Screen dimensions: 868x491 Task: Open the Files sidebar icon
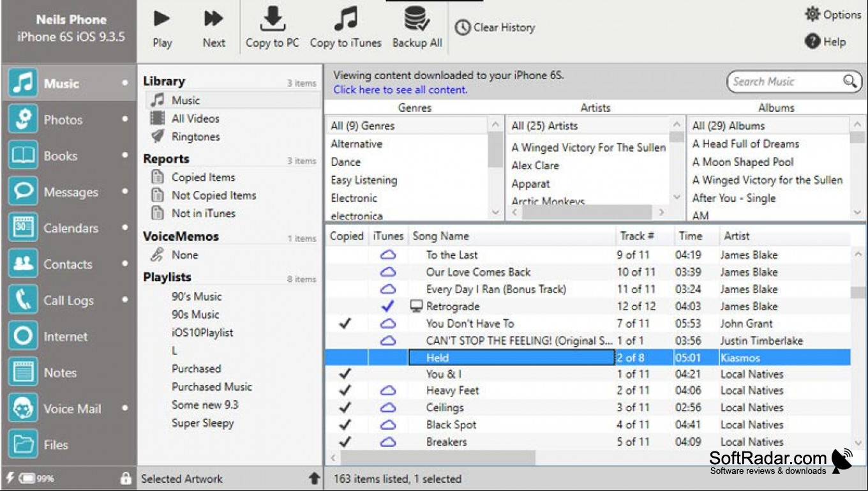pos(23,444)
